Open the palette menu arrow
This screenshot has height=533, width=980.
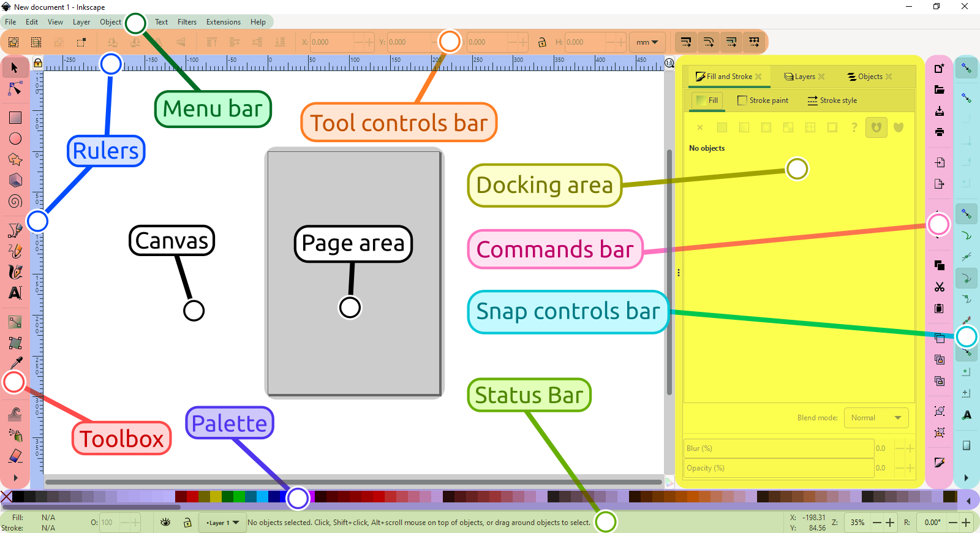click(x=968, y=501)
